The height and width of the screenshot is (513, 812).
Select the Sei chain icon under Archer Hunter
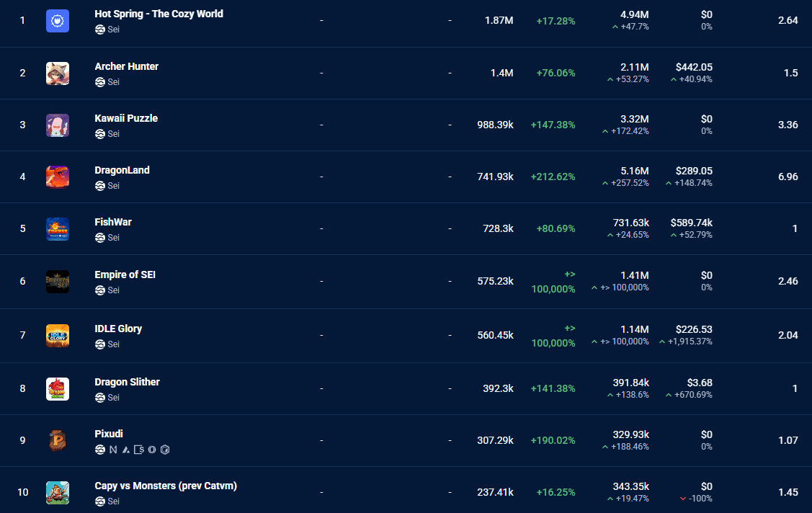(x=99, y=81)
